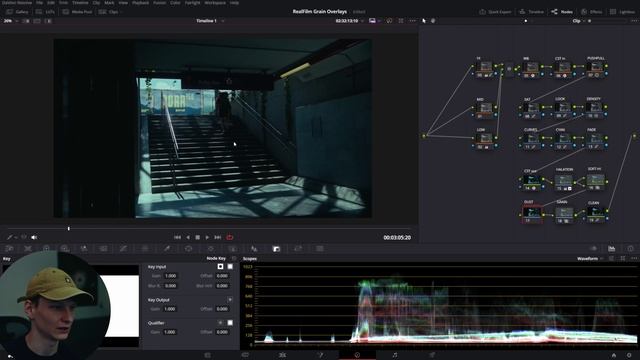The height and width of the screenshot is (360, 640).
Task: Open the viewer picker tool below the image
Action: coord(10,237)
